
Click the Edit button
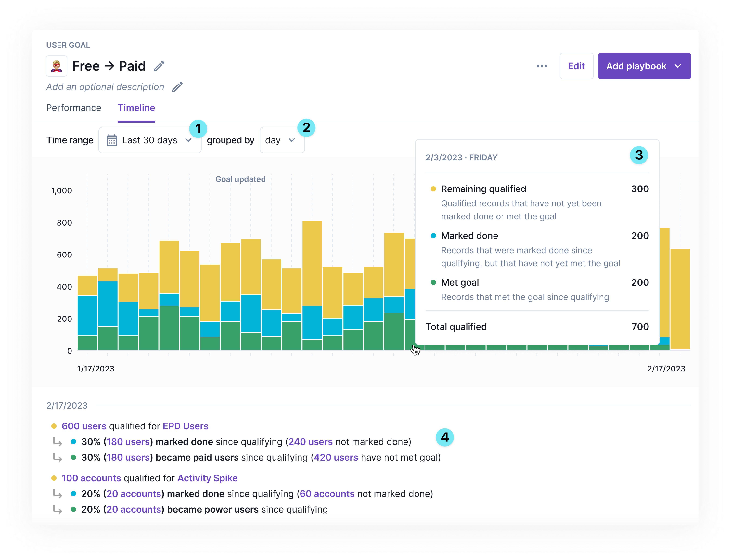(576, 66)
